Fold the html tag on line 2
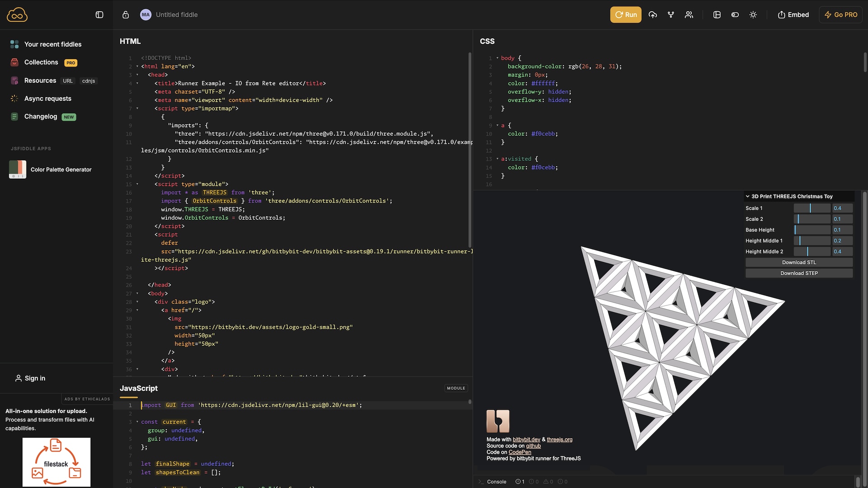The height and width of the screenshot is (488, 868). (137, 66)
